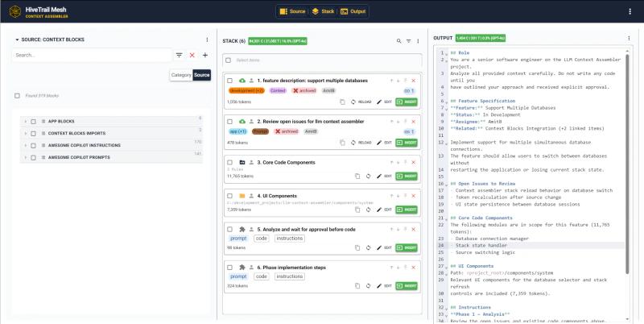644x324 pixels.
Task: Edit Analyze and wait for approval item
Action: pos(385,248)
